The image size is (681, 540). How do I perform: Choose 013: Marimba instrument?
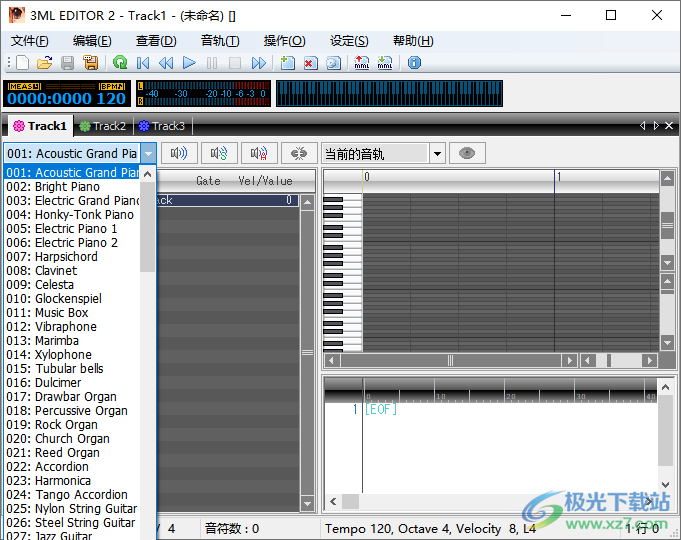pyautogui.click(x=72, y=341)
